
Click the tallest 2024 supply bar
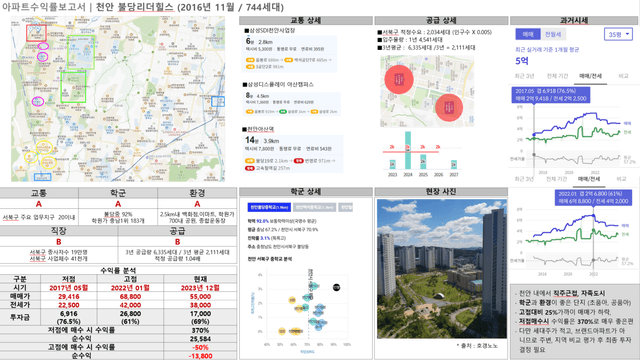pos(407,150)
